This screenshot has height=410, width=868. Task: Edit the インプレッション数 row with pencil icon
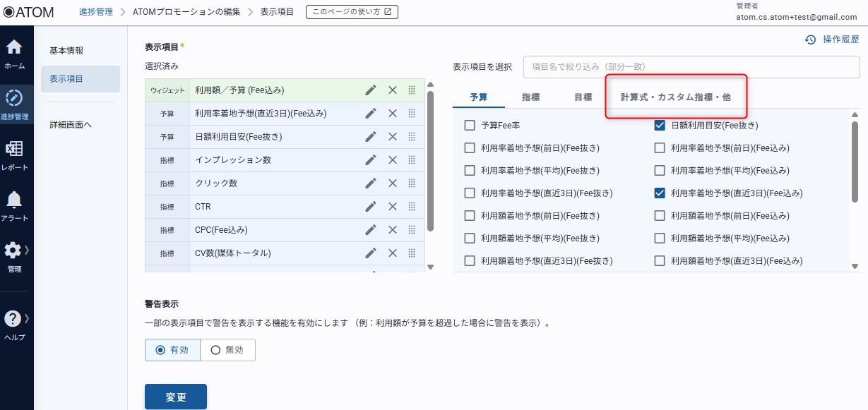click(x=371, y=159)
